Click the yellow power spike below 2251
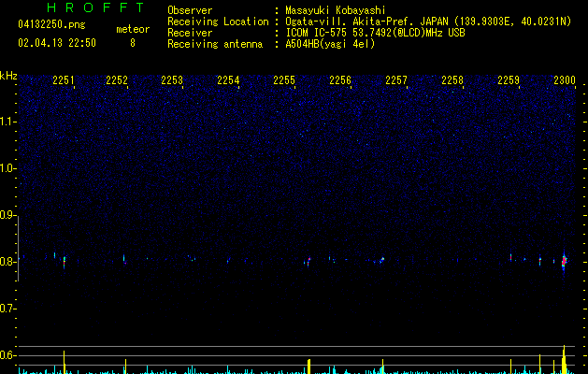588x374 pixels. click(65, 363)
